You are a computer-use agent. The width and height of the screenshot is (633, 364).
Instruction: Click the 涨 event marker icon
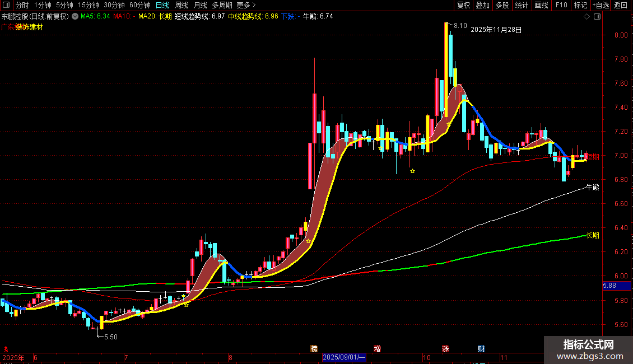tap(446, 349)
